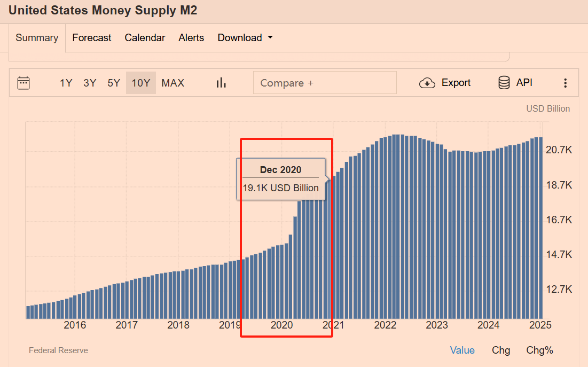
Task: Switch chart to 3Y range
Action: tap(90, 83)
